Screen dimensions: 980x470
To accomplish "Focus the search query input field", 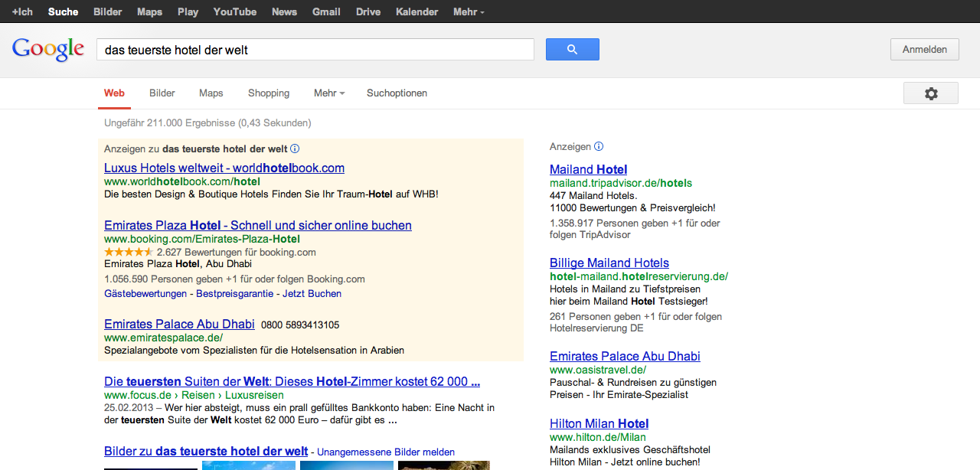I will click(315, 50).
